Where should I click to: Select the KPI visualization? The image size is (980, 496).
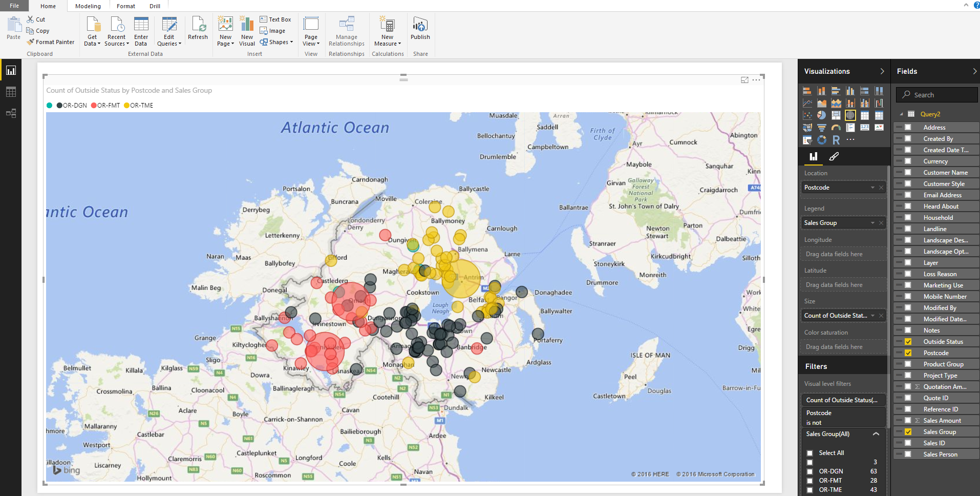879,128
